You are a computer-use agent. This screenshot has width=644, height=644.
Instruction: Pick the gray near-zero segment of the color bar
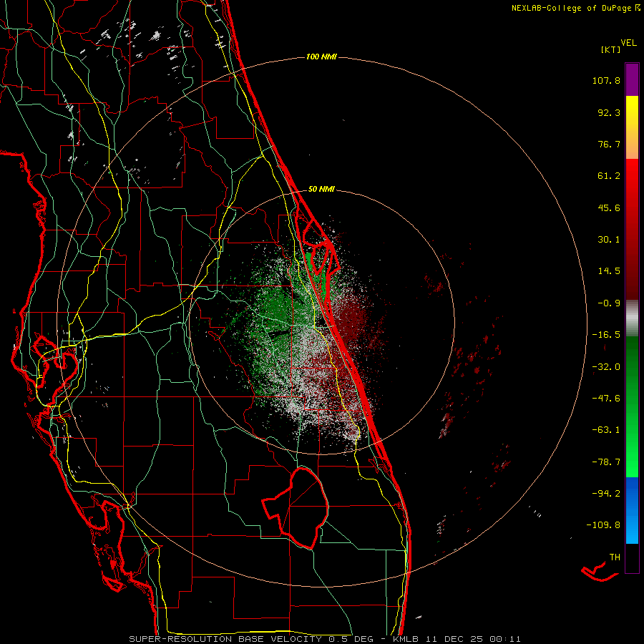point(632,318)
